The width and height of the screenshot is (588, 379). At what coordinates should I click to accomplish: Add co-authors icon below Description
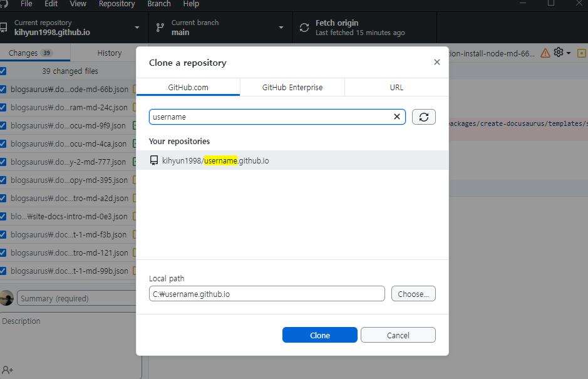click(8, 370)
